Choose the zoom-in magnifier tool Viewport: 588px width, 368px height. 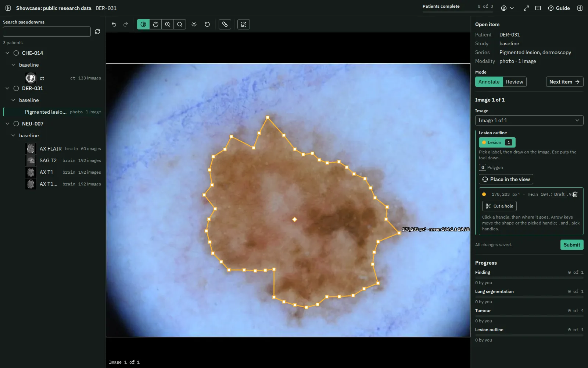point(168,24)
